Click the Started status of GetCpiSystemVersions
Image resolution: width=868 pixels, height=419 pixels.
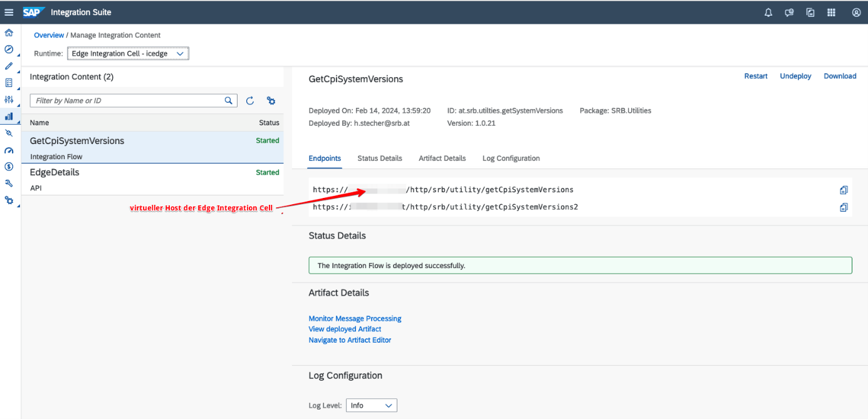click(x=268, y=141)
